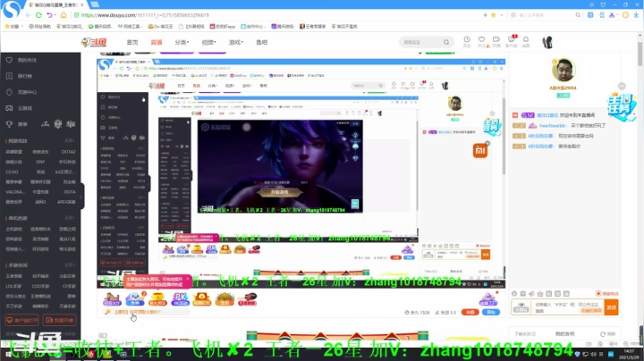
Task: Click the start-streaming camera icon in header
Action: coord(496,40)
